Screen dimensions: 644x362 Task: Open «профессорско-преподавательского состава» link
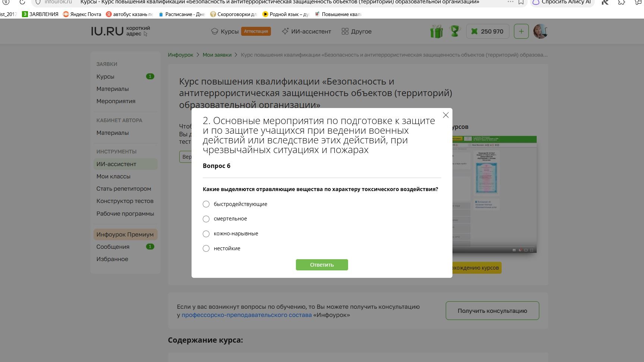point(246,315)
